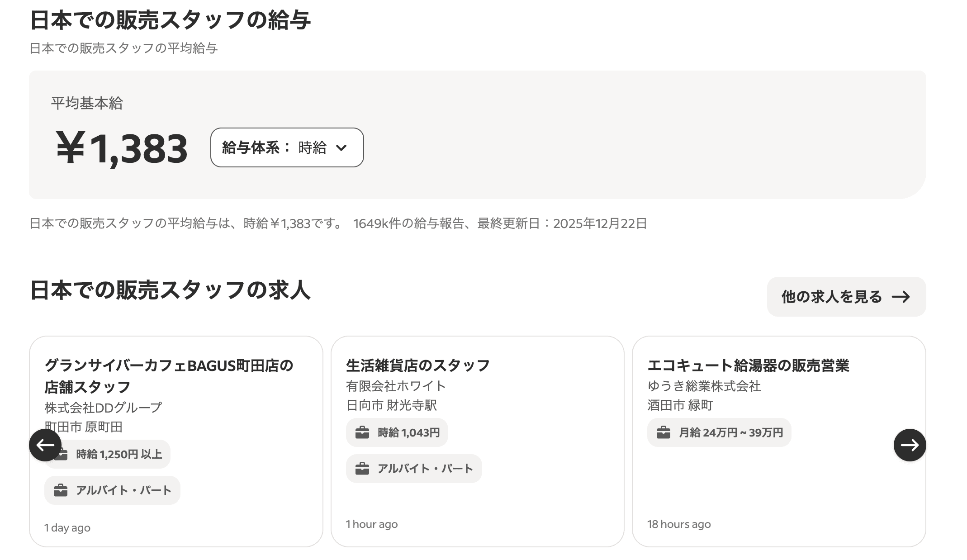Viewport: 967px width, 560px height.
Task: Click the right carousel arrow button
Action: pyautogui.click(x=910, y=445)
